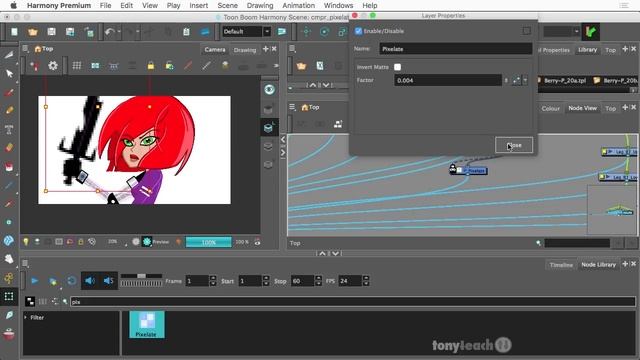
Task: Toggle the sound scrubbing speaker icon
Action: [109, 281]
